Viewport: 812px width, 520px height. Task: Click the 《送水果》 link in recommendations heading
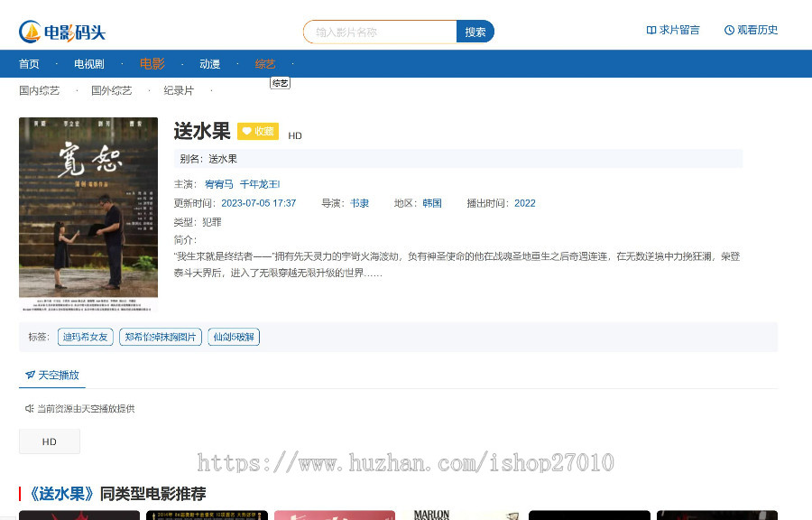pyautogui.click(x=61, y=494)
